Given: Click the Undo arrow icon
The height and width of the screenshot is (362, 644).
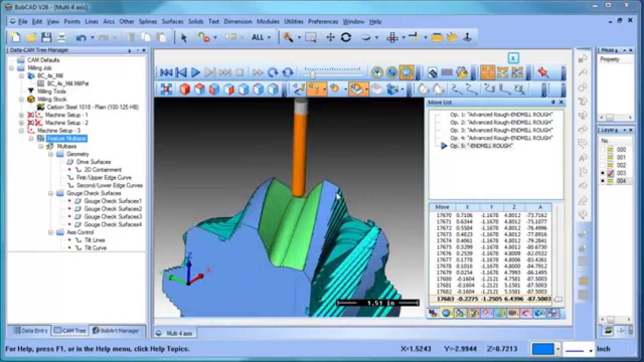Looking at the screenshot, I should tap(81, 37).
